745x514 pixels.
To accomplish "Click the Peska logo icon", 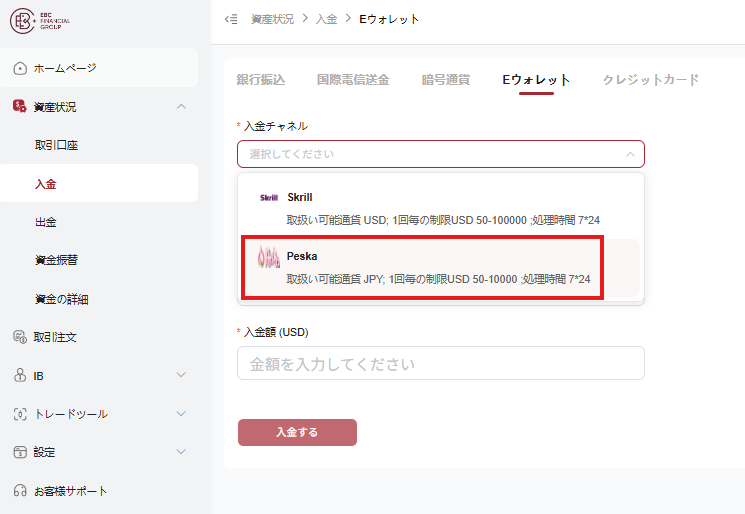I will 268,257.
